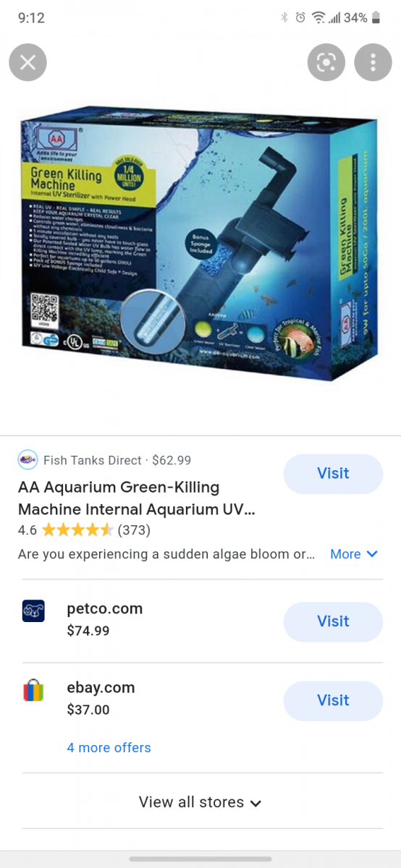Visit the petco.com offer
Image resolution: width=401 pixels, height=868 pixels.
(x=333, y=622)
